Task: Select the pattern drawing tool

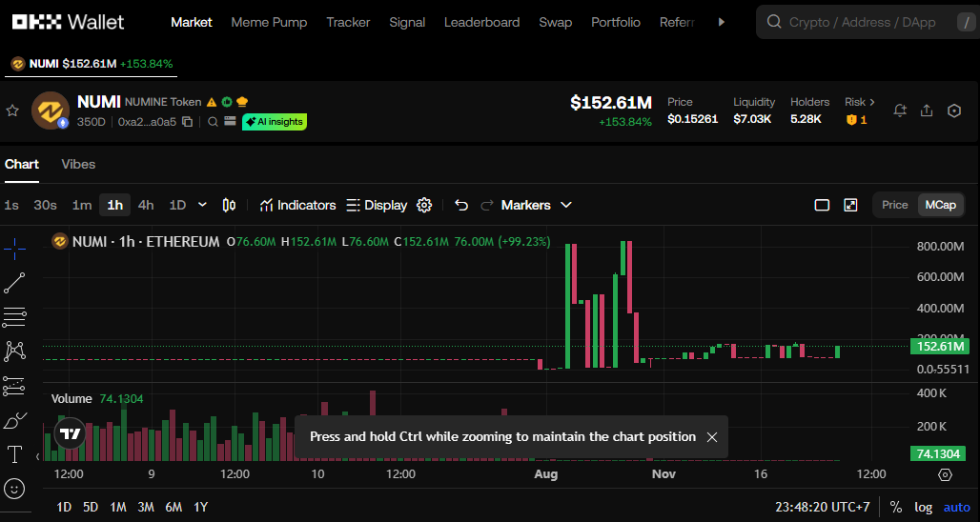Action: click(x=14, y=351)
